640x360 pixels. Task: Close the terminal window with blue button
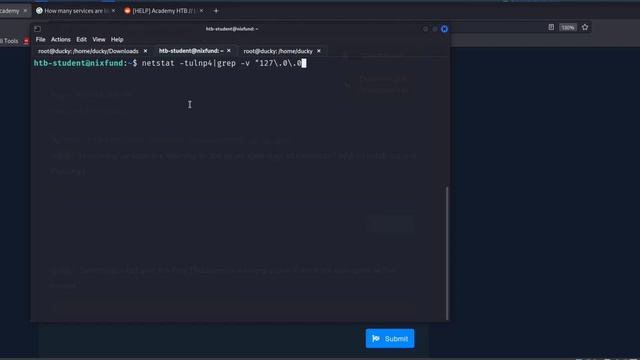click(x=444, y=29)
